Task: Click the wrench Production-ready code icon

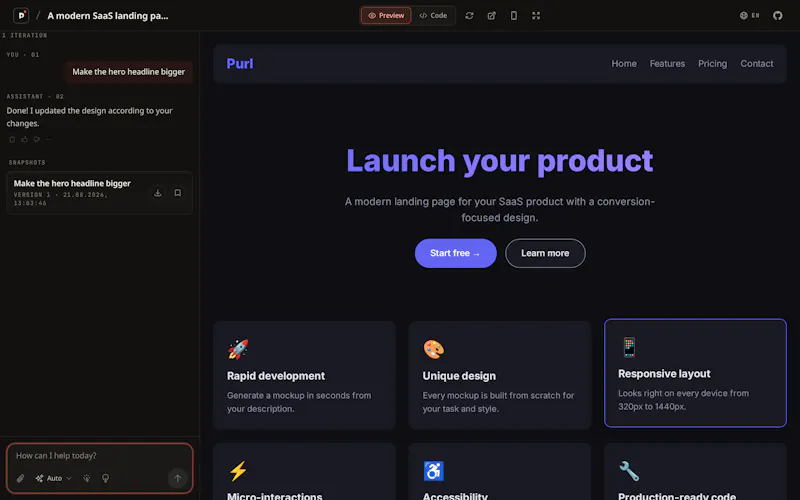Action: [x=629, y=471]
